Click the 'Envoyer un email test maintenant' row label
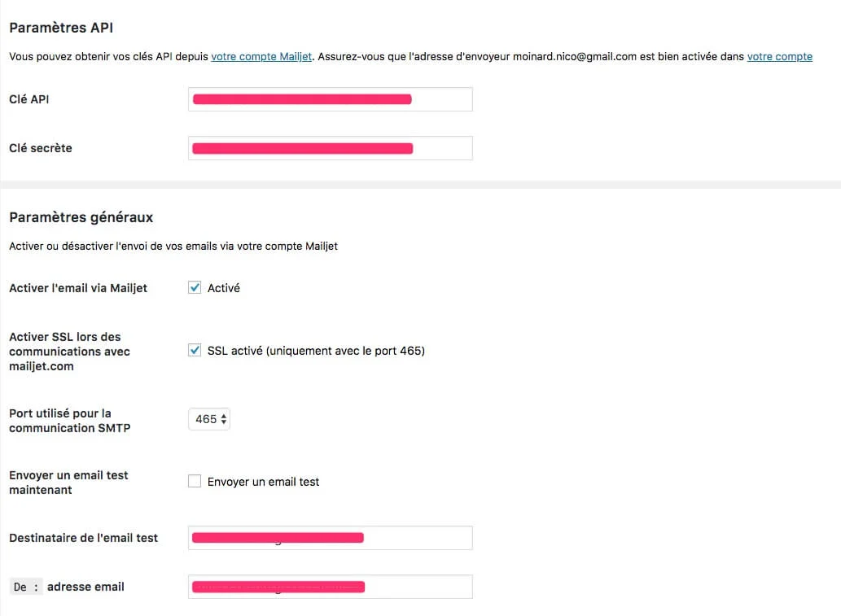Screen dimensions: 841x616 (x=68, y=483)
